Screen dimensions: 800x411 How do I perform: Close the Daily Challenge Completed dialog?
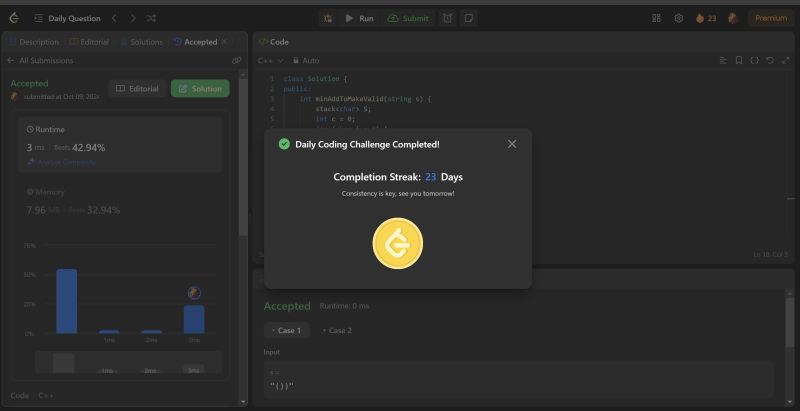click(512, 144)
